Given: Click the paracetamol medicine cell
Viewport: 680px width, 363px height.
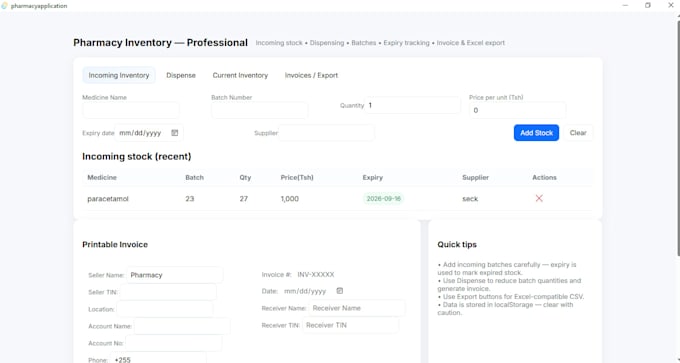Looking at the screenshot, I should click(108, 199).
